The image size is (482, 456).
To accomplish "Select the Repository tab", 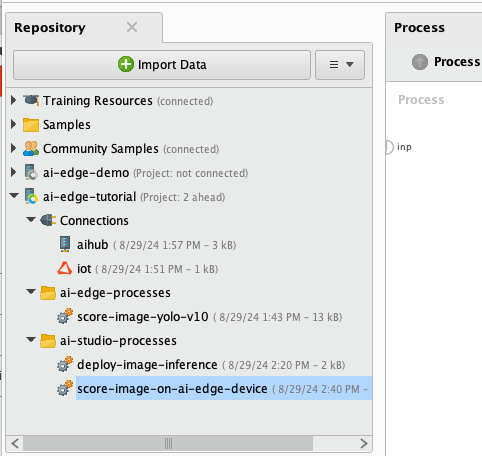I will pyautogui.click(x=50, y=28).
